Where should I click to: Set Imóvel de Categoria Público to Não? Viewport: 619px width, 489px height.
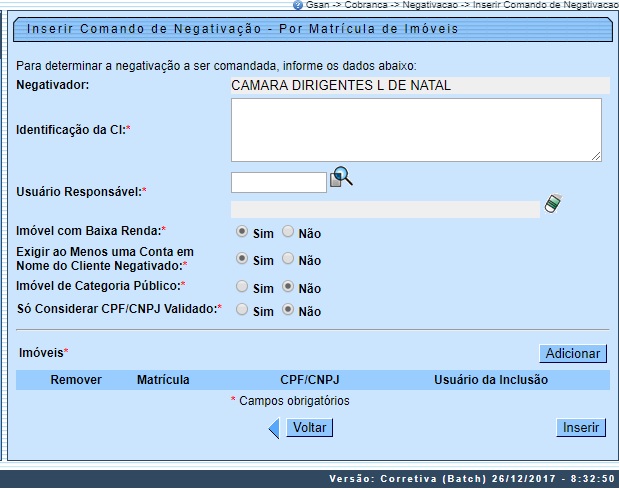pos(288,287)
